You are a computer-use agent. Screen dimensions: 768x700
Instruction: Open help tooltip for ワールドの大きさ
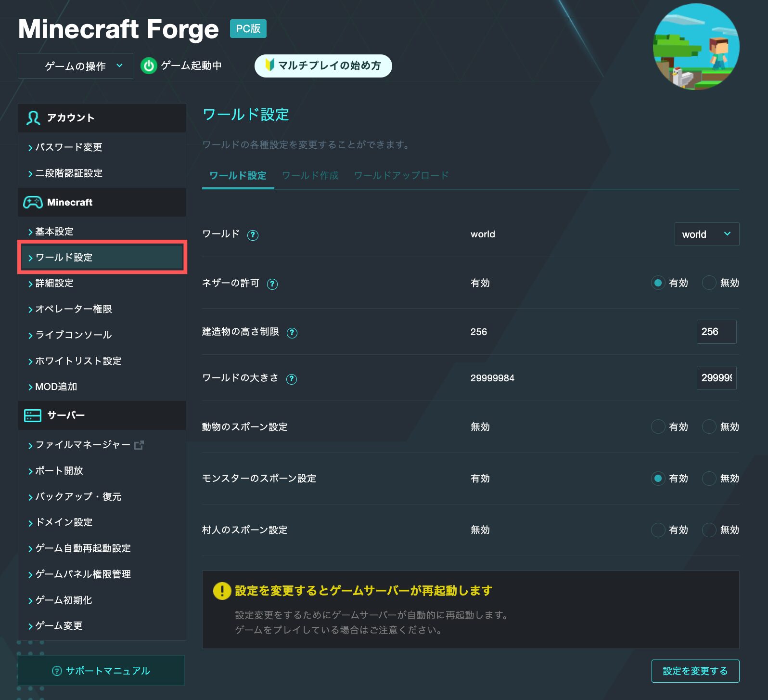(292, 379)
